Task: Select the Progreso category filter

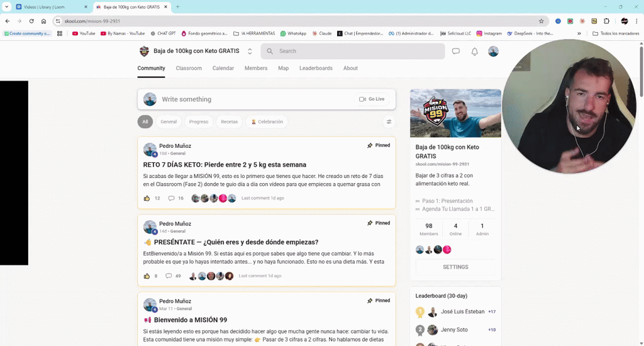Action: click(x=199, y=121)
